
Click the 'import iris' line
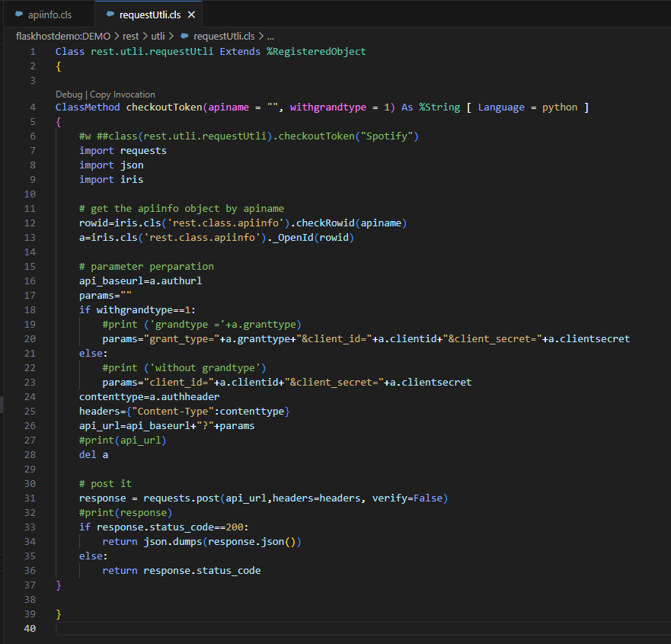pos(111,180)
